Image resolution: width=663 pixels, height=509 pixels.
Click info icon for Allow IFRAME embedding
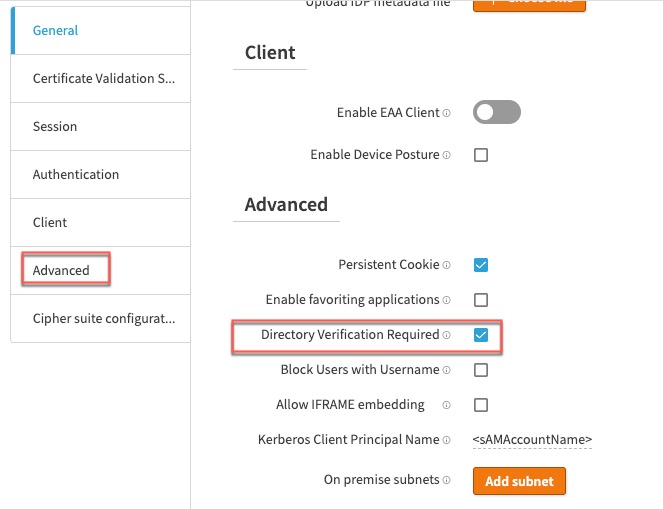[446, 405]
